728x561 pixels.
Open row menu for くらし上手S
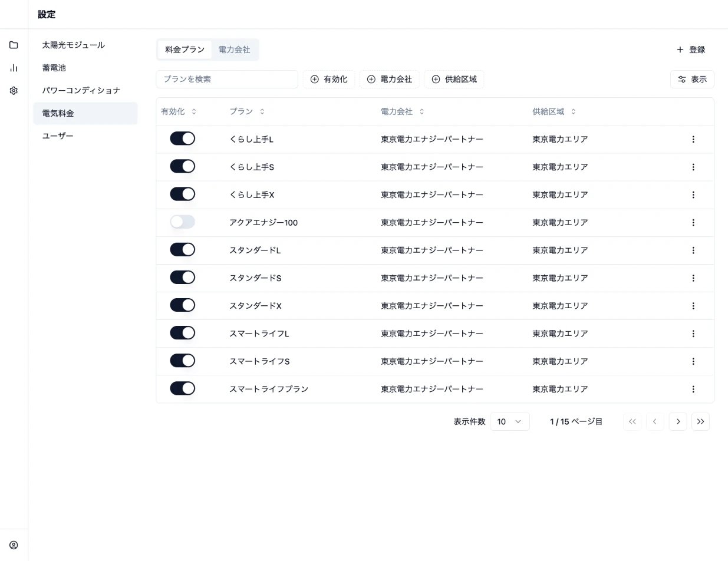pos(693,167)
